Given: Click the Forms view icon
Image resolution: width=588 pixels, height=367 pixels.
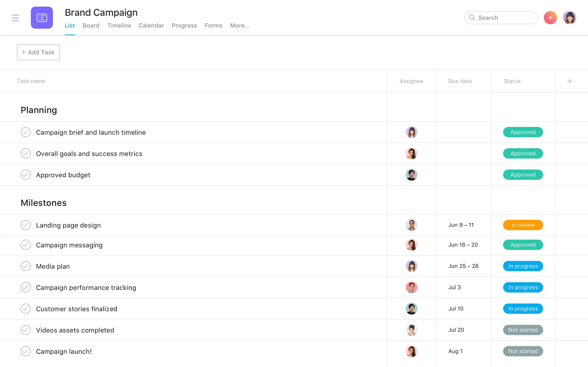Looking at the screenshot, I should (213, 25).
